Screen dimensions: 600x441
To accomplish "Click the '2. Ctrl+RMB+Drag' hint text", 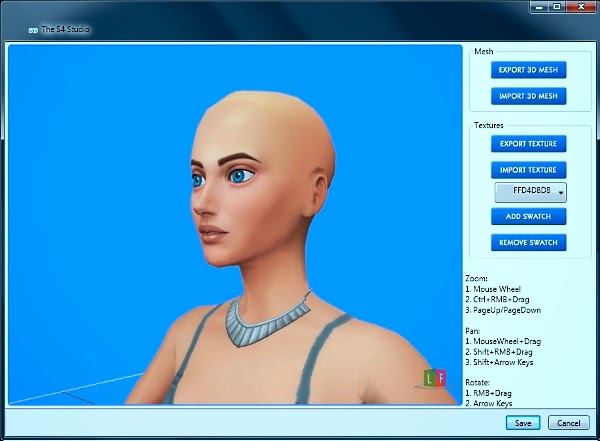I will pos(497,299).
